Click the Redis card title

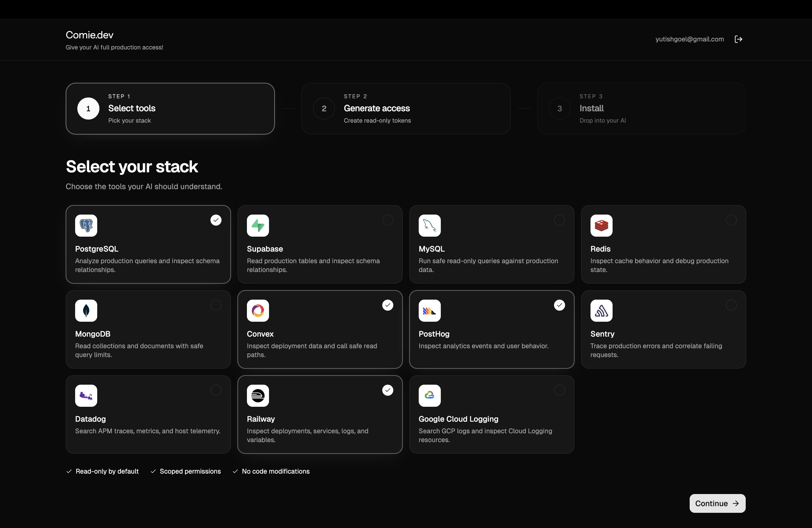coord(600,249)
